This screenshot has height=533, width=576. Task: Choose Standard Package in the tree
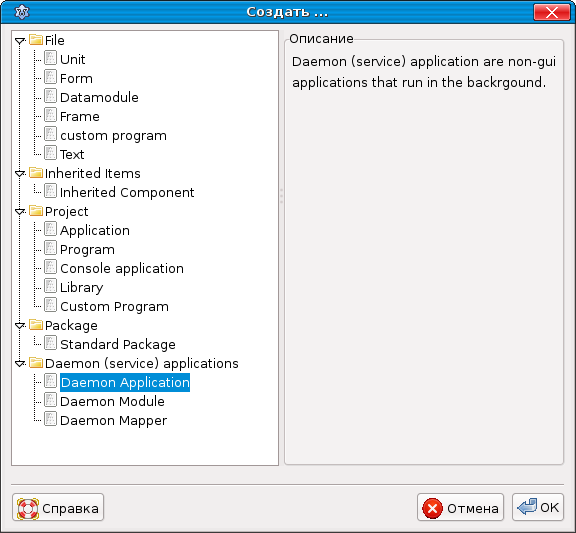[118, 345]
